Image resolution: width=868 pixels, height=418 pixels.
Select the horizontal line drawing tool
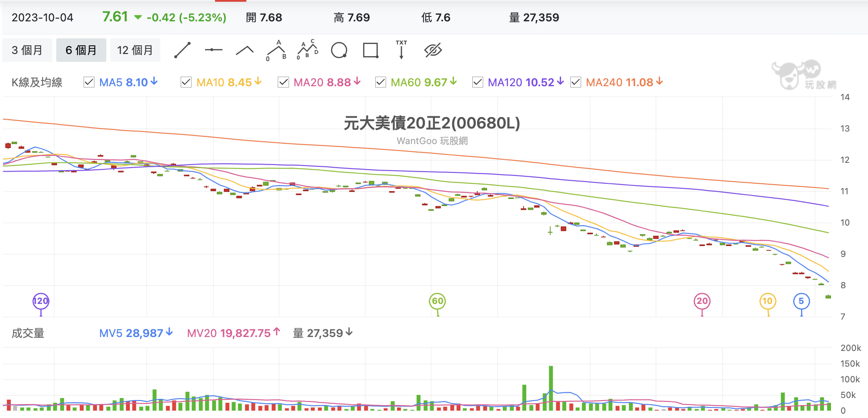pos(213,50)
